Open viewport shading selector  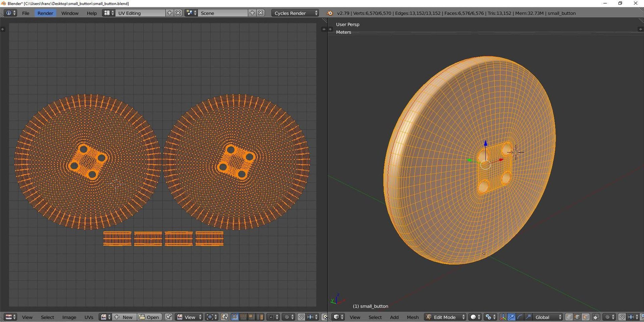[x=475, y=317]
